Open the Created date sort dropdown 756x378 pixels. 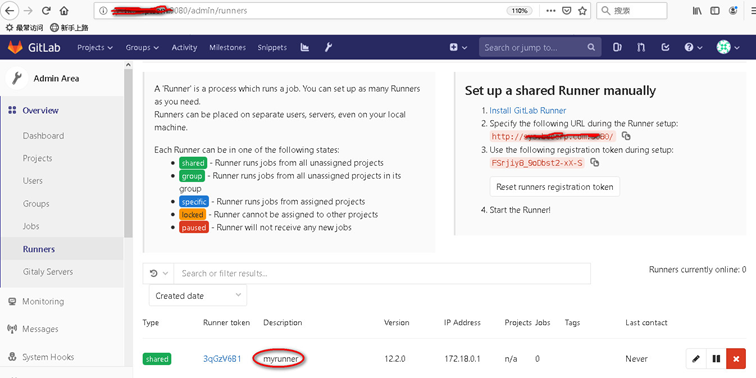198,296
